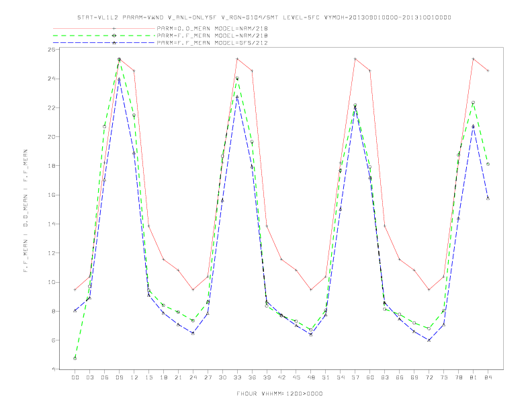
Task: Click the vertical axis title F.F_MEAN | O.O_MEAN
Action: coord(26,211)
